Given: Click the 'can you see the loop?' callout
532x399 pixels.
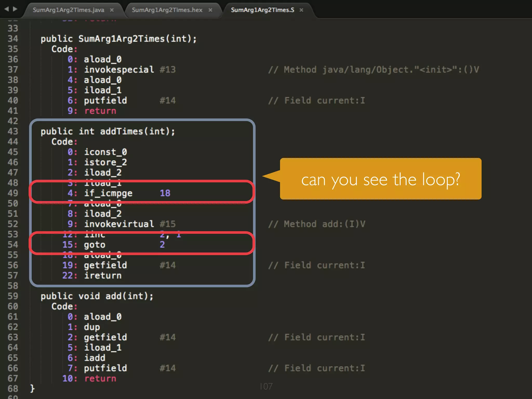Looking at the screenshot, I should (x=380, y=179).
